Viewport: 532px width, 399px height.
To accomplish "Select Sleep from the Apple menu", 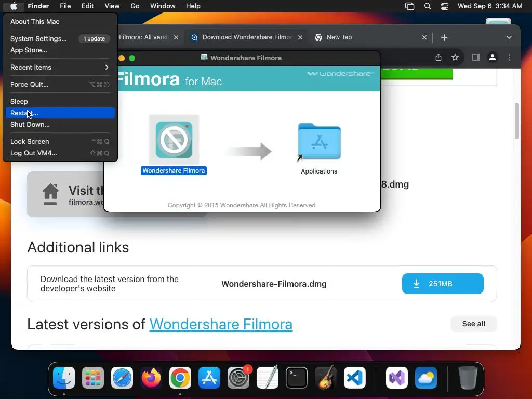I will [x=60, y=101].
